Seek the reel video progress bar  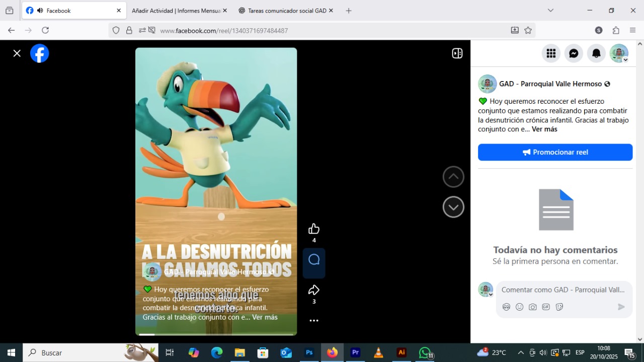(x=216, y=334)
